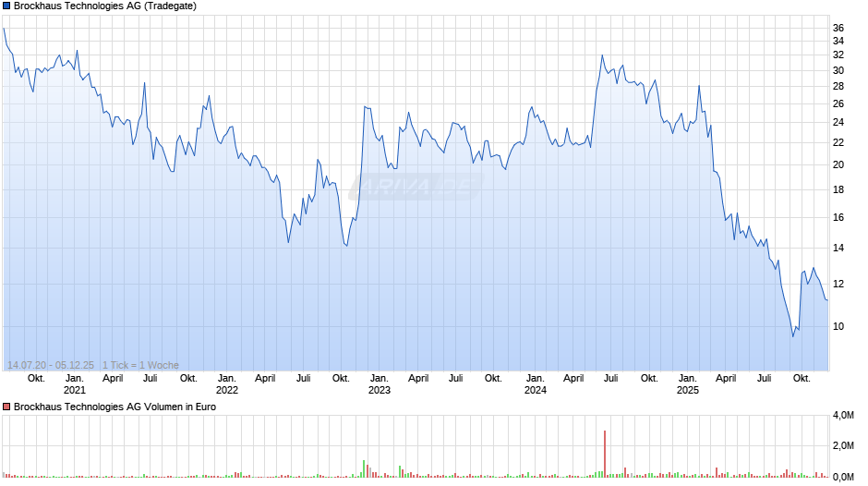Click the "16" price axis value
Screen dimensions: 868x486
(838, 217)
